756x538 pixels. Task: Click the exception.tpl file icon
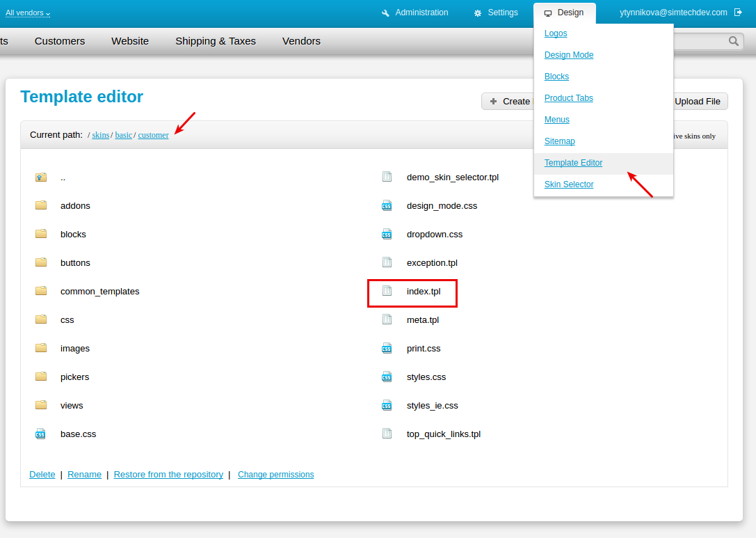point(387,262)
